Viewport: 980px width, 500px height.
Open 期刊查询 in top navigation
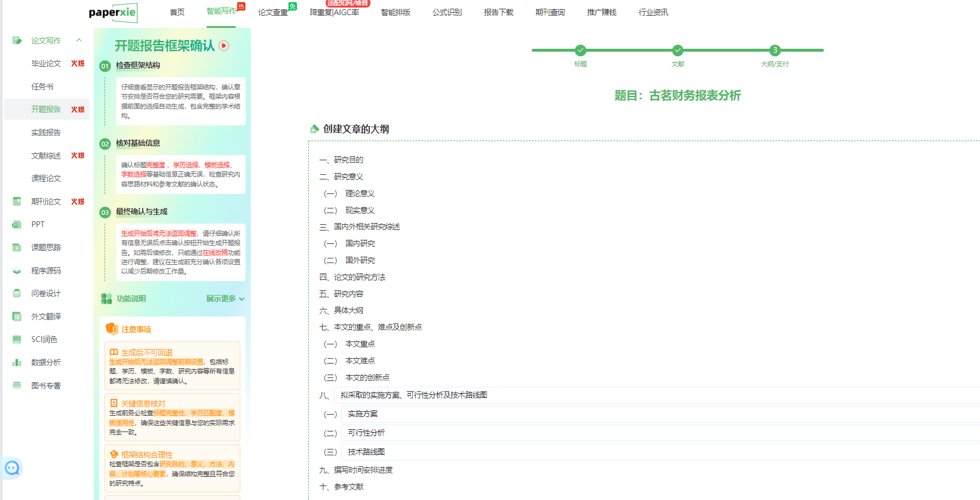click(550, 12)
